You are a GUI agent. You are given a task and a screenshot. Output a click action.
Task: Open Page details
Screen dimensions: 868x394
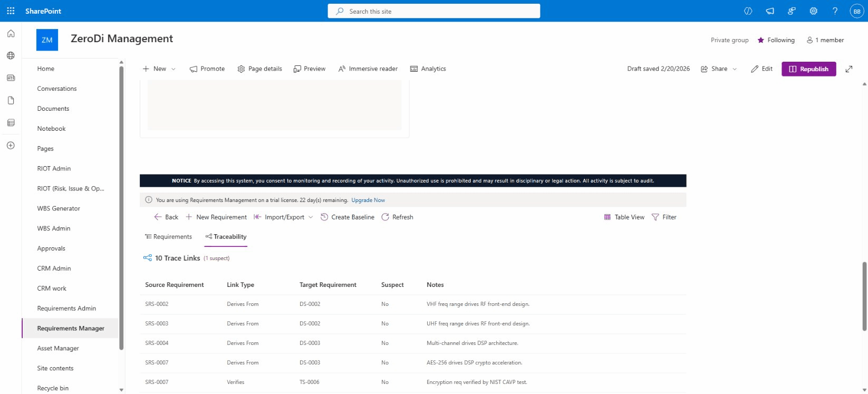pyautogui.click(x=260, y=69)
